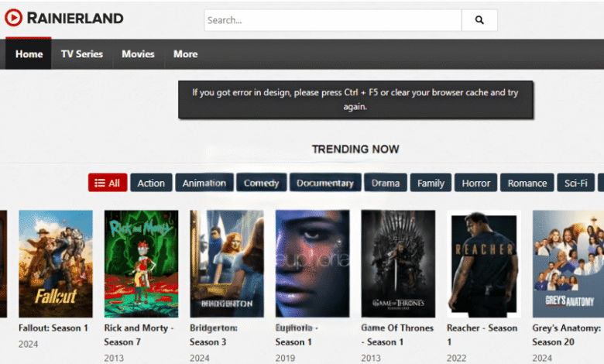Filter trending by Comedy

261,183
